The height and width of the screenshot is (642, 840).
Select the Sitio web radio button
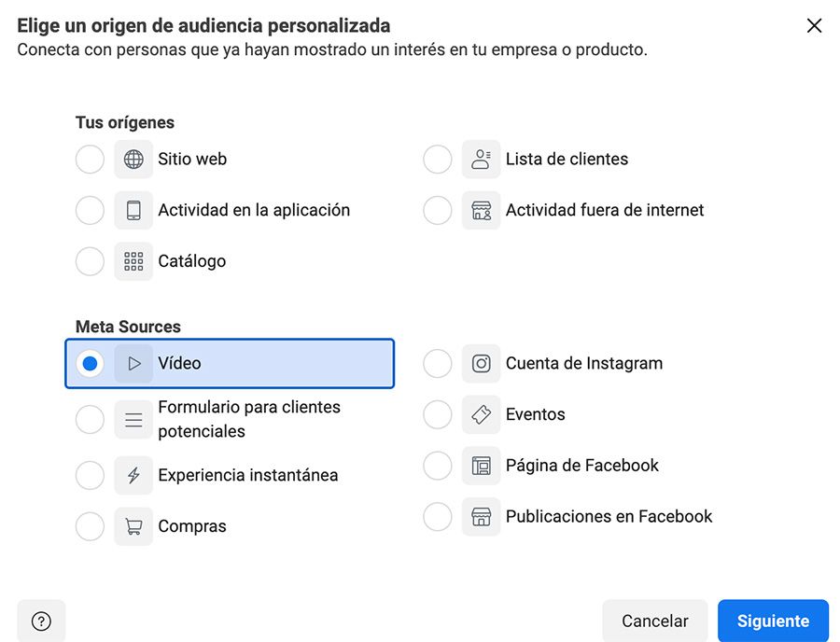pyautogui.click(x=90, y=159)
